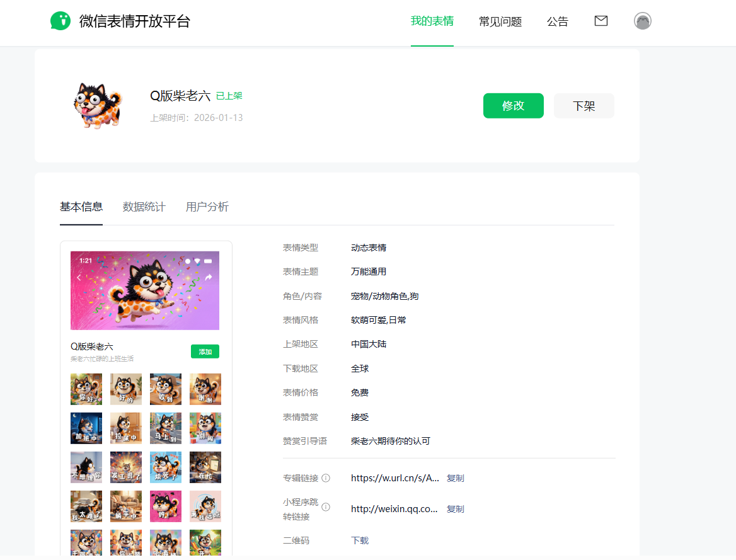Click the 柴老六期待你的认可 text
The image size is (736, 560).
pos(391,441)
